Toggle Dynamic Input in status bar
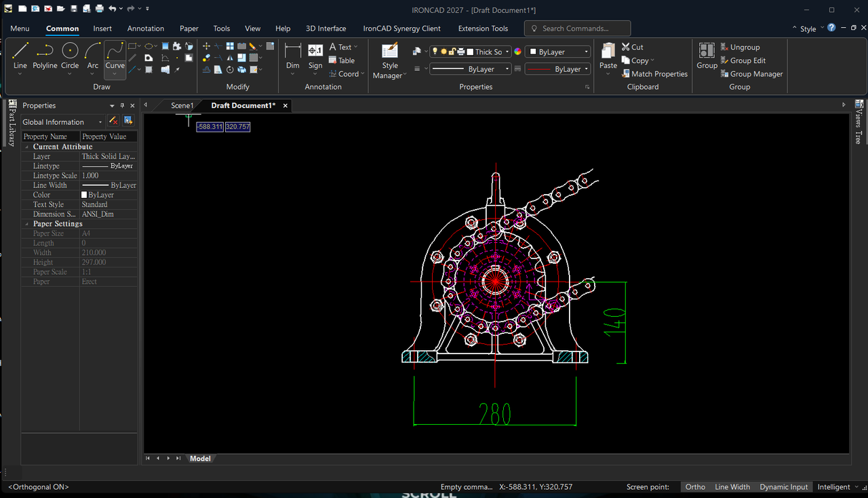The width and height of the screenshot is (868, 498). click(x=784, y=486)
